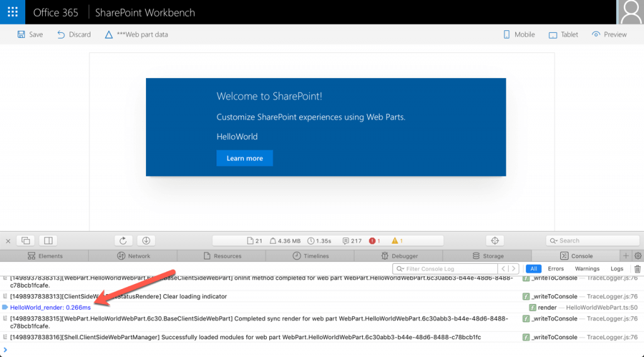The height and width of the screenshot is (357, 644).
Task: Click the console prompt input line
Action: 322,350
